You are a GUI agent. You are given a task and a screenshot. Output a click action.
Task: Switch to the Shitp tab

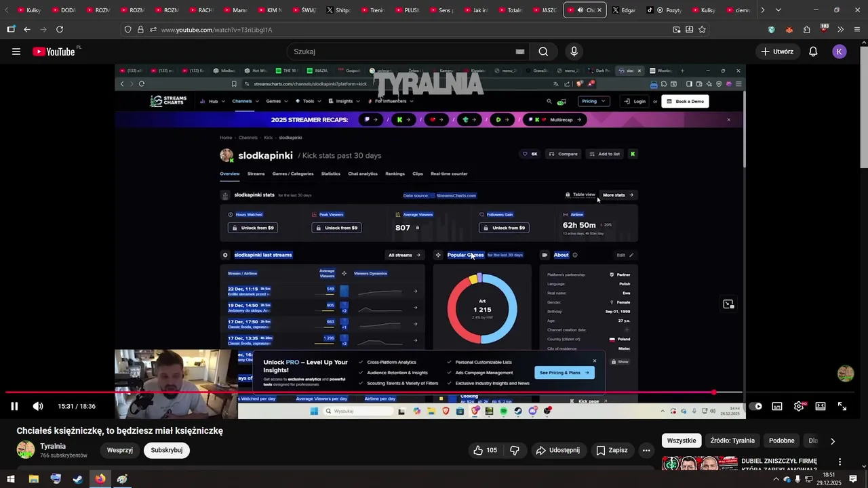[338, 10]
